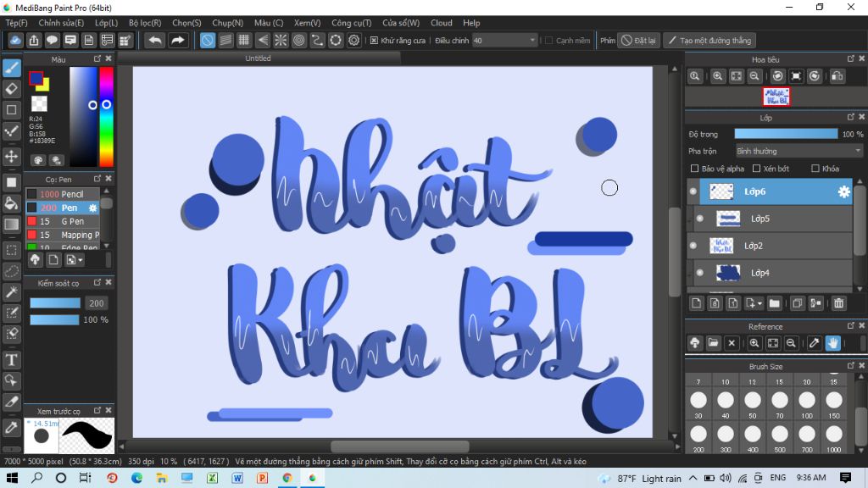Image resolution: width=868 pixels, height=488 pixels.
Task: Open brush add dropdown arrow
Action: point(81,260)
